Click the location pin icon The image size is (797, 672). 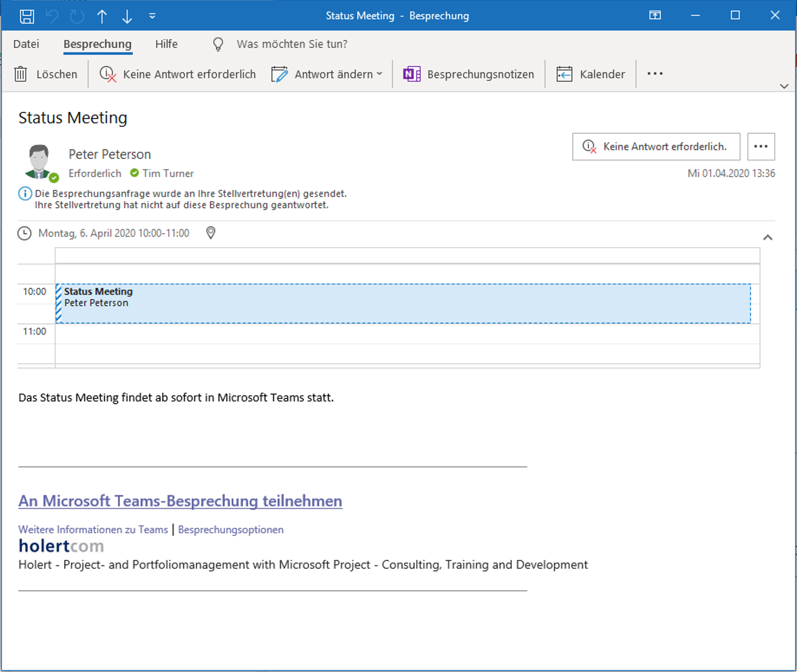(x=211, y=233)
